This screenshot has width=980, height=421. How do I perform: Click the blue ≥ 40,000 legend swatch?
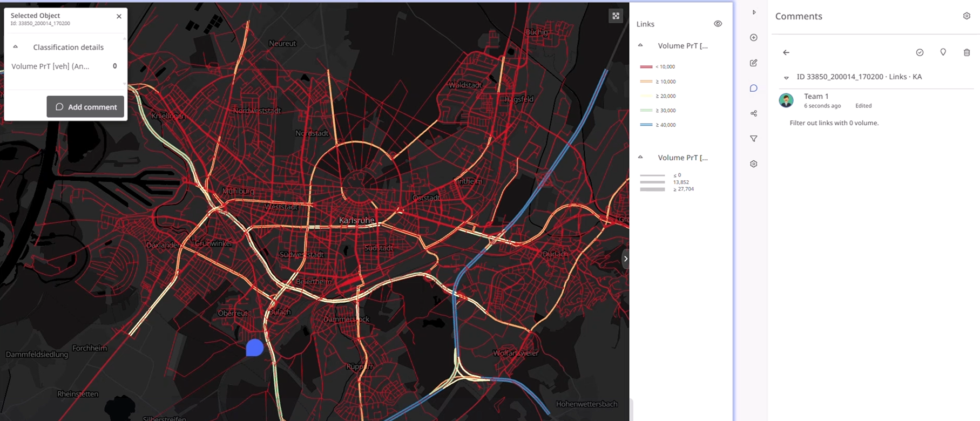click(x=646, y=125)
